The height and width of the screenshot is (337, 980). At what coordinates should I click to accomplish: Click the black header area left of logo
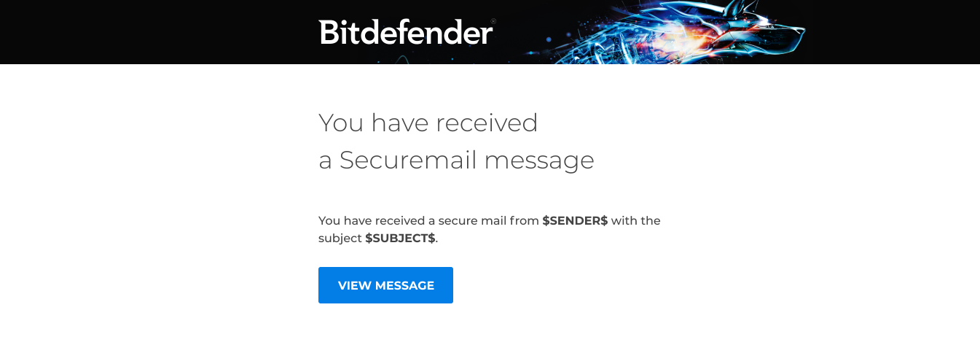click(x=146, y=32)
